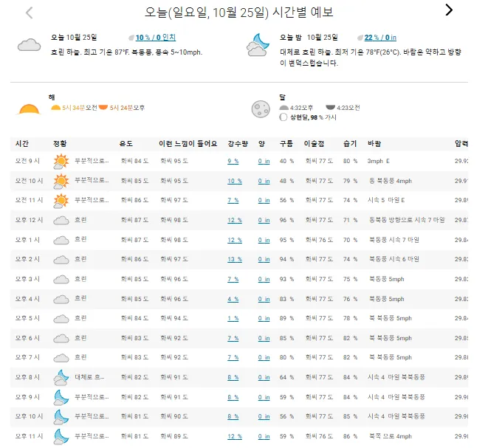Click the moonrise icon beside 4:32오후
Screen dimensions: 488x448
tap(283, 108)
